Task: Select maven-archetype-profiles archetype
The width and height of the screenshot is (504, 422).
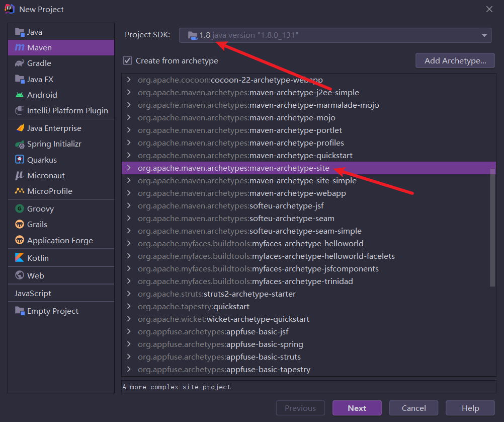Action: coord(308,143)
